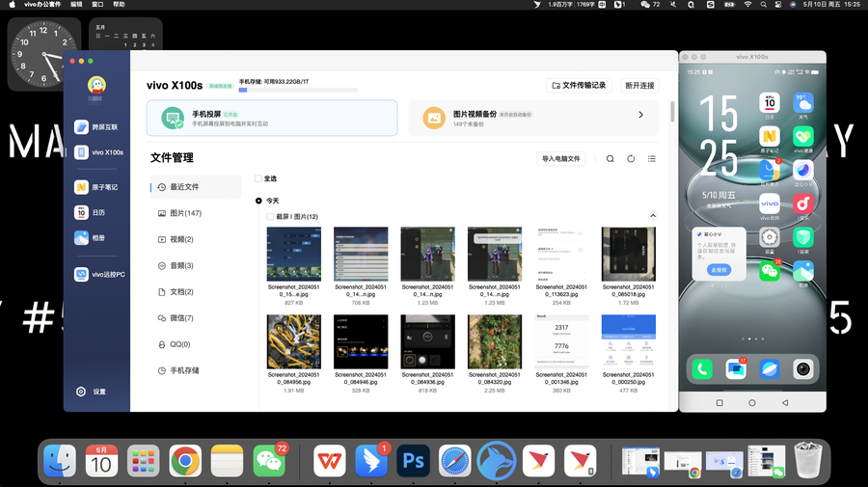The height and width of the screenshot is (487, 868).
Task: Click the phone storage usage bar
Action: click(x=298, y=90)
